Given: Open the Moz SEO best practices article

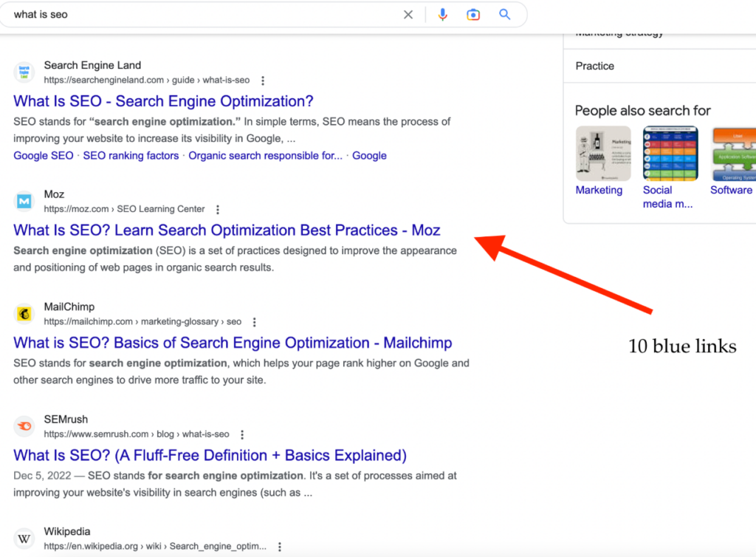Looking at the screenshot, I should (x=227, y=230).
